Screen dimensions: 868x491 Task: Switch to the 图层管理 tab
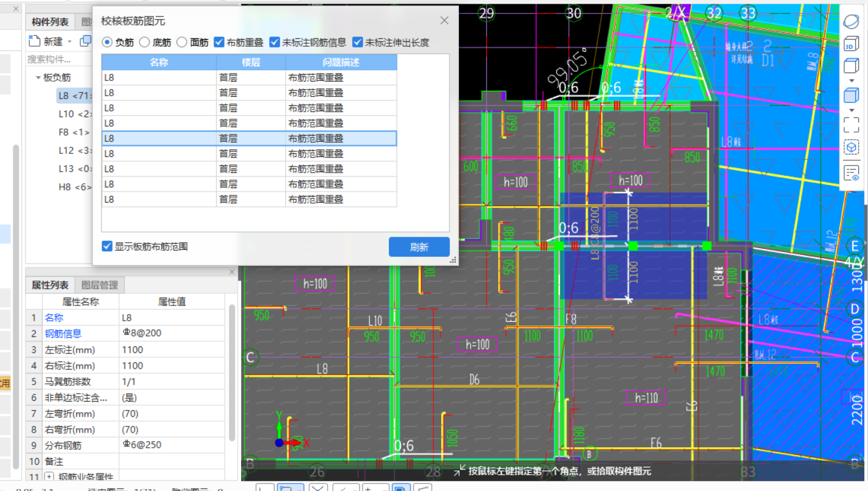click(99, 285)
